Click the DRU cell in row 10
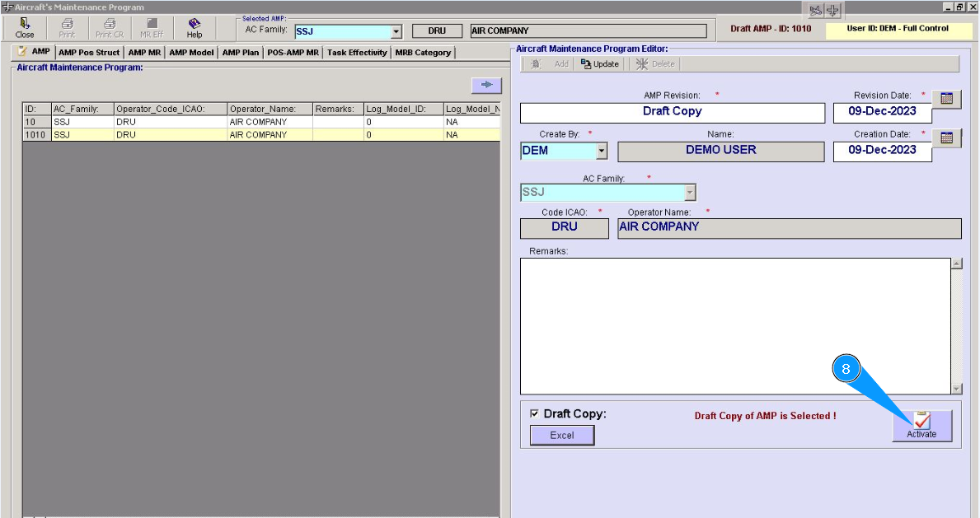 pyautogui.click(x=171, y=122)
